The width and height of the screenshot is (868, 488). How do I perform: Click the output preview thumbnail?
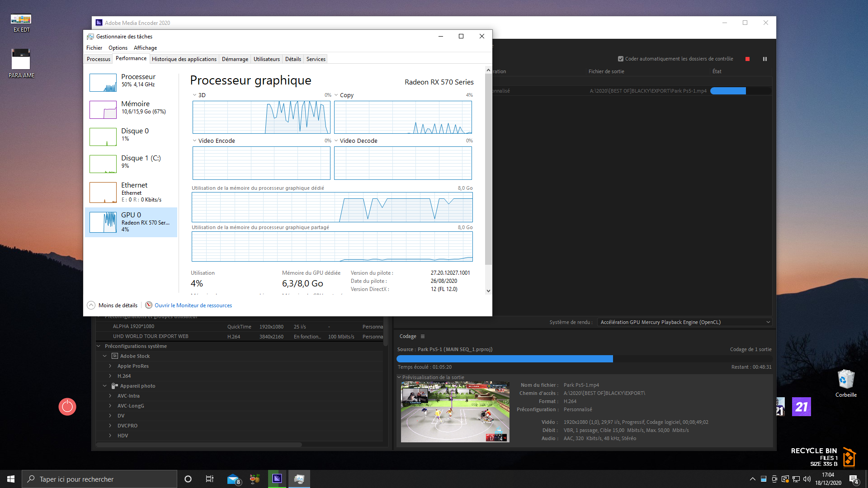pyautogui.click(x=455, y=412)
